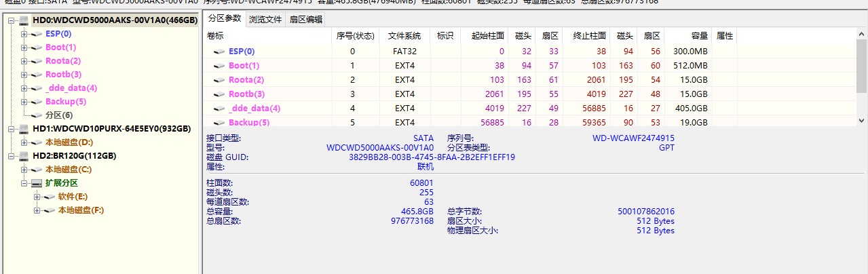
Task: Click the 本地磁盘(C:) drive icon
Action: pyautogui.click(x=37, y=170)
